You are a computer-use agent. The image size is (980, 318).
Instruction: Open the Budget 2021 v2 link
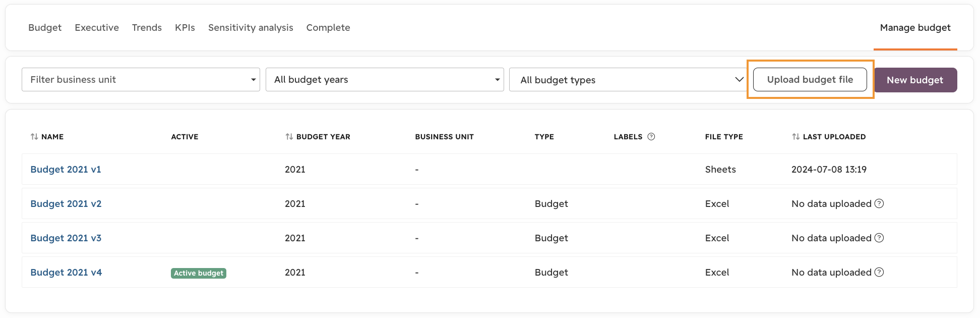[x=66, y=204]
